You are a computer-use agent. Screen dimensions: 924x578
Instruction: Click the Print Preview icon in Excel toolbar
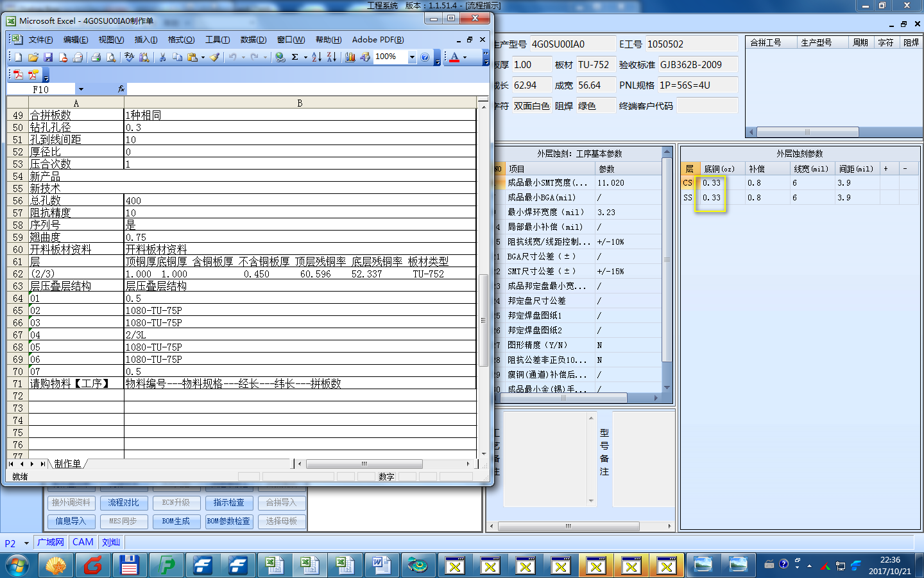click(111, 57)
